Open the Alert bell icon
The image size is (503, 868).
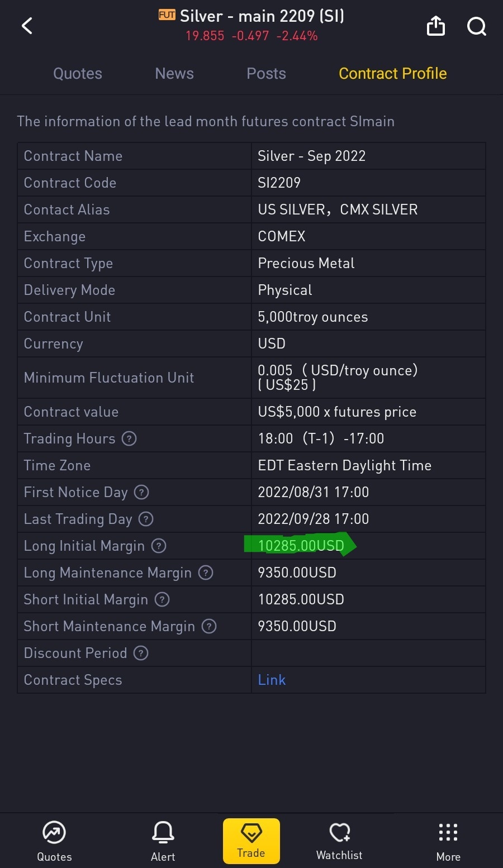(163, 841)
